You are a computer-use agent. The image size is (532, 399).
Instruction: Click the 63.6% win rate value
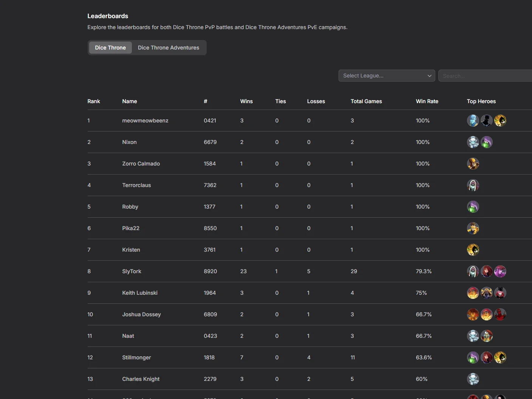pos(424,357)
